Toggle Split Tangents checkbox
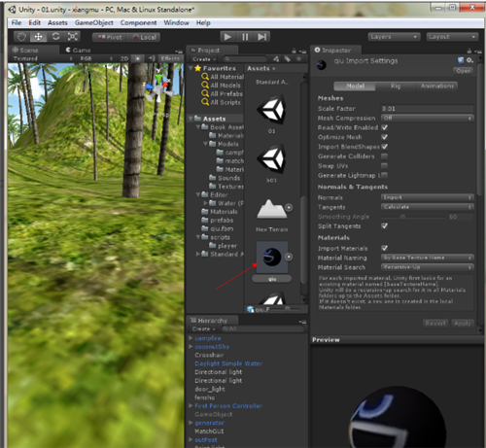Image resolution: width=486 pixels, height=448 pixels. click(385, 225)
